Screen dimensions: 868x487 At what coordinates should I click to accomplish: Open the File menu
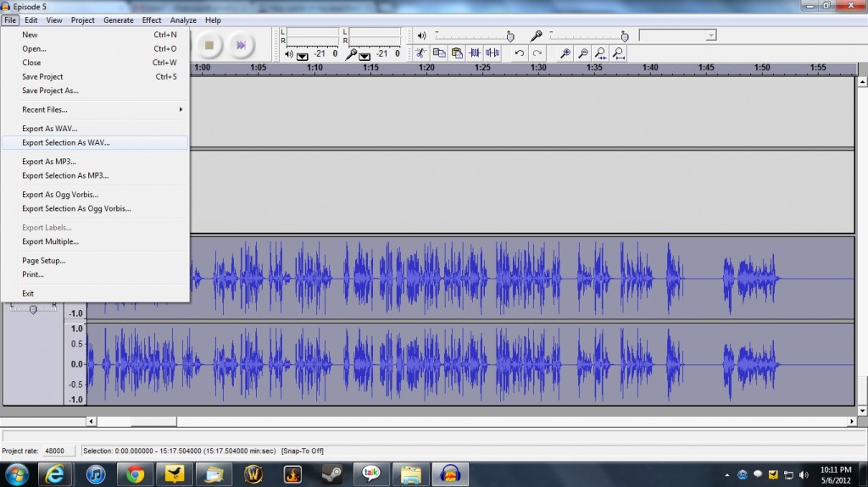[x=10, y=20]
